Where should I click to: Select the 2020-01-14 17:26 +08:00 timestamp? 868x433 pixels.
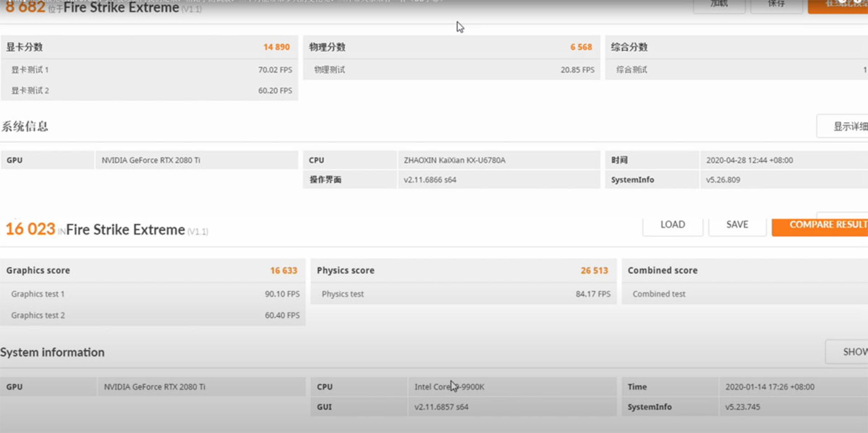pos(770,387)
